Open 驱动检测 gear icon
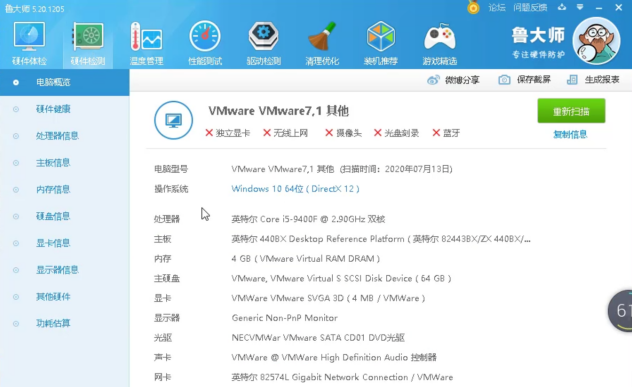Image resolution: width=632 pixels, height=390 pixels. [x=264, y=36]
